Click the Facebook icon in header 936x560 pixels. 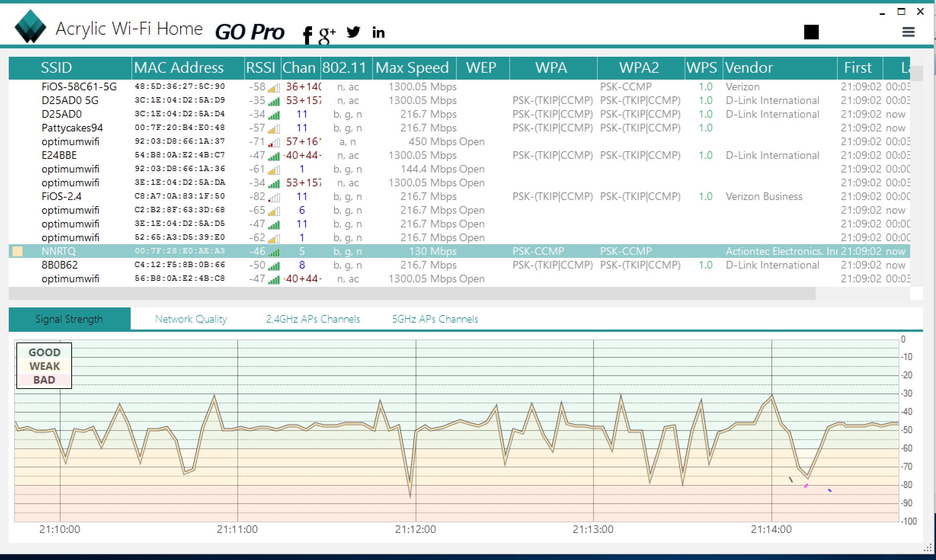coord(307,35)
